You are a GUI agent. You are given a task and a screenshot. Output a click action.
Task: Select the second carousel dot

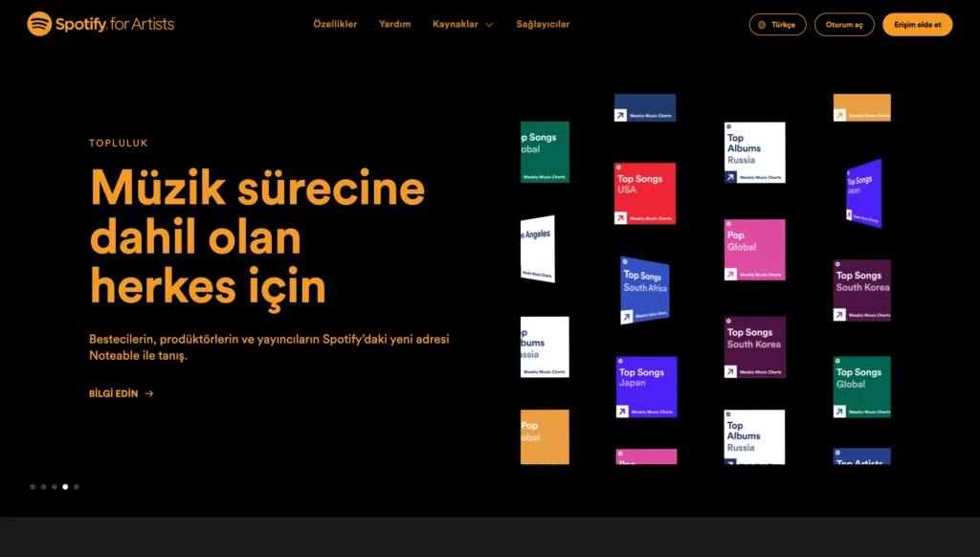[44, 486]
